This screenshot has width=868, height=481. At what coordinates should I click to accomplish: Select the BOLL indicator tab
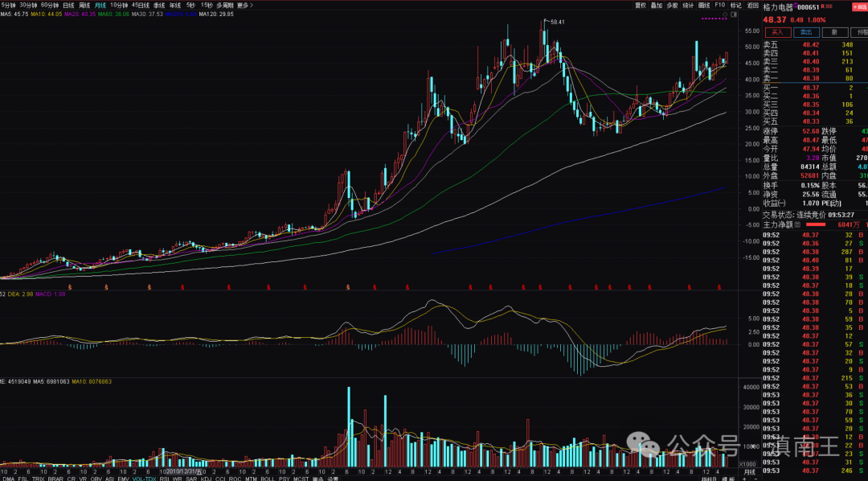268,478
